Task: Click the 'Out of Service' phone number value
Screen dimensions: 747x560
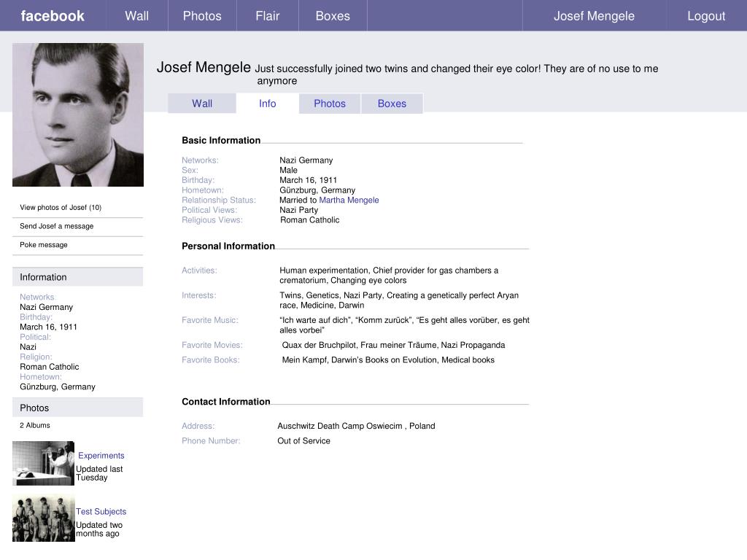Action: (303, 441)
